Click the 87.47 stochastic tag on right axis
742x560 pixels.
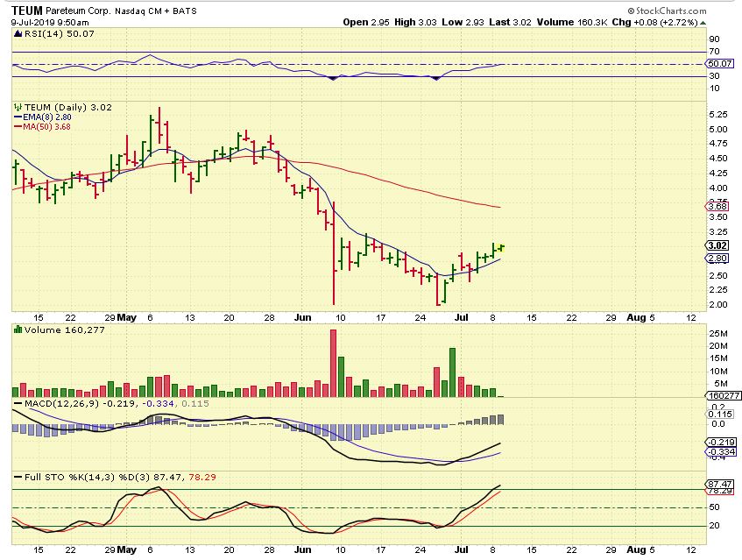720,484
